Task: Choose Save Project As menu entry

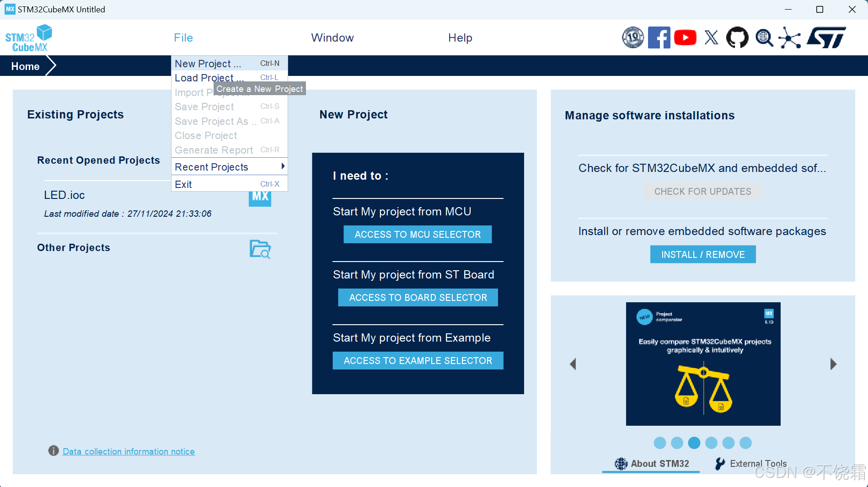Action: [229, 121]
